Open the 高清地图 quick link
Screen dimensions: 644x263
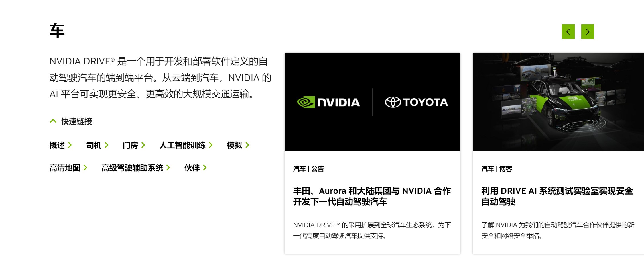(68, 168)
